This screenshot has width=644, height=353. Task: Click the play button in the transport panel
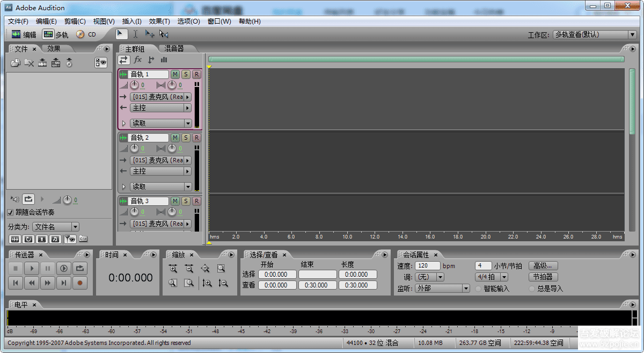(x=32, y=268)
